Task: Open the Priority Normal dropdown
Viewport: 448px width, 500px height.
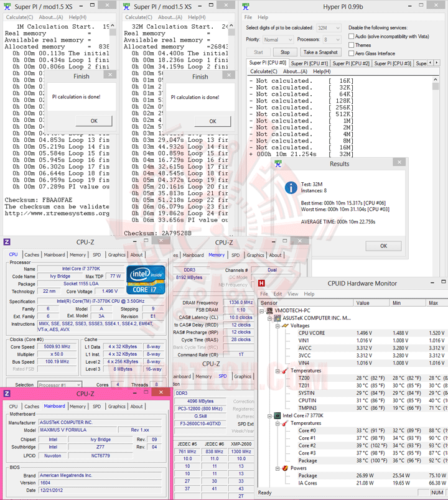Action: coord(278,40)
